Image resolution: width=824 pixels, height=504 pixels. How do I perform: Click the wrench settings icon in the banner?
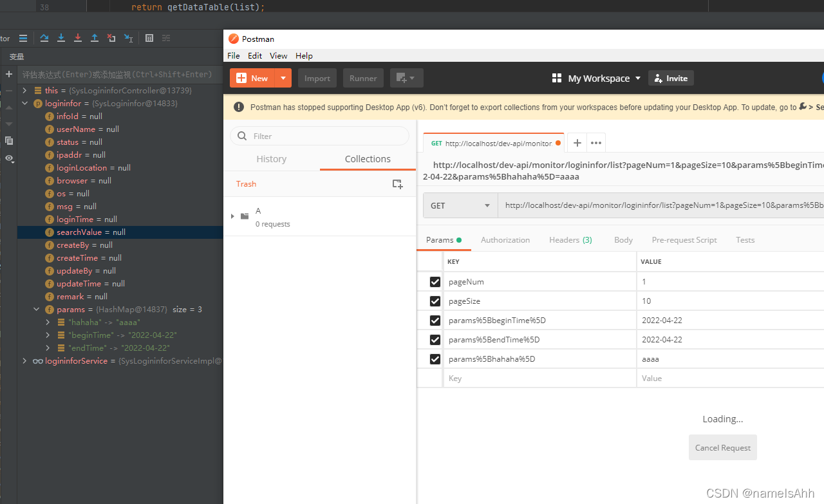[x=803, y=107]
